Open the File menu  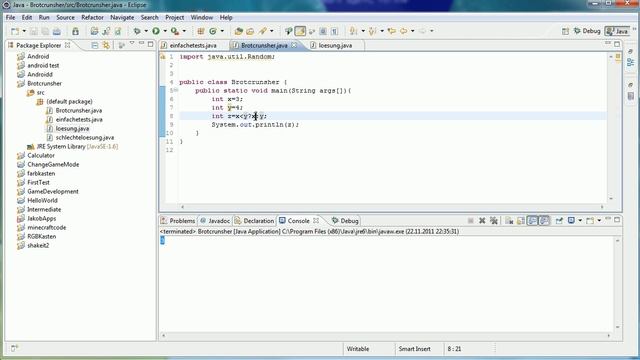10,18
